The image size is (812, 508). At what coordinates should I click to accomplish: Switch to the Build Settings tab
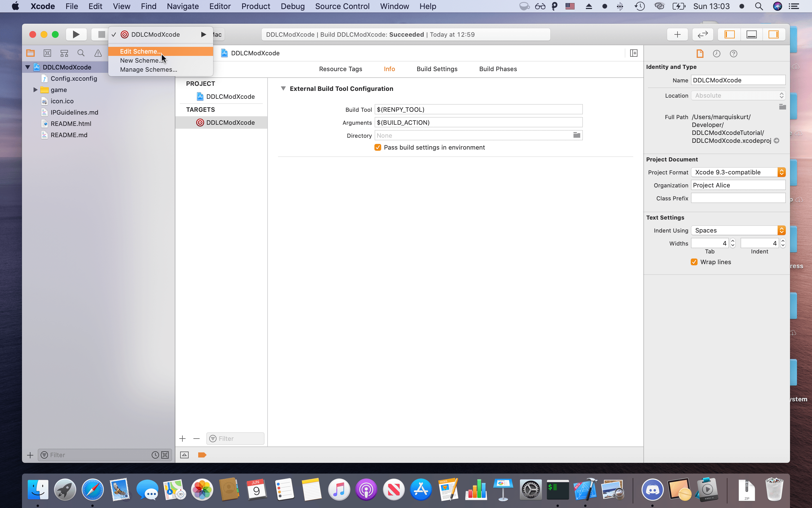click(437, 69)
